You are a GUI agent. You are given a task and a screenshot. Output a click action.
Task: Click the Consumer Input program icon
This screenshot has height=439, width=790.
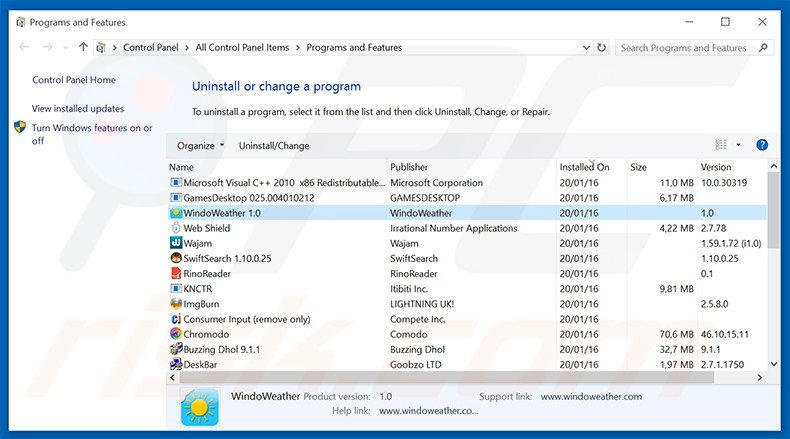point(175,319)
